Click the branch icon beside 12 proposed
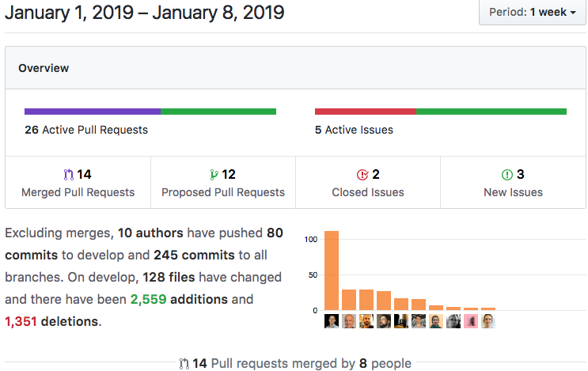Viewport: 588px width, 371px height. pyautogui.click(x=214, y=175)
